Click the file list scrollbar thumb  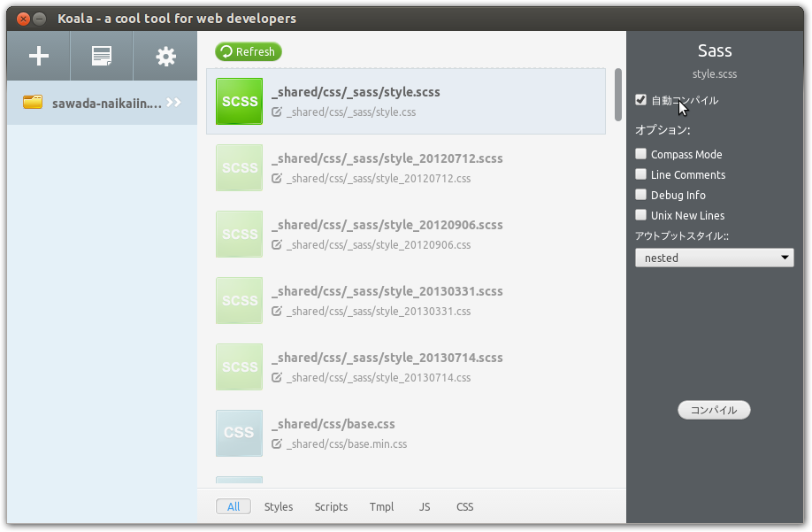(x=617, y=95)
